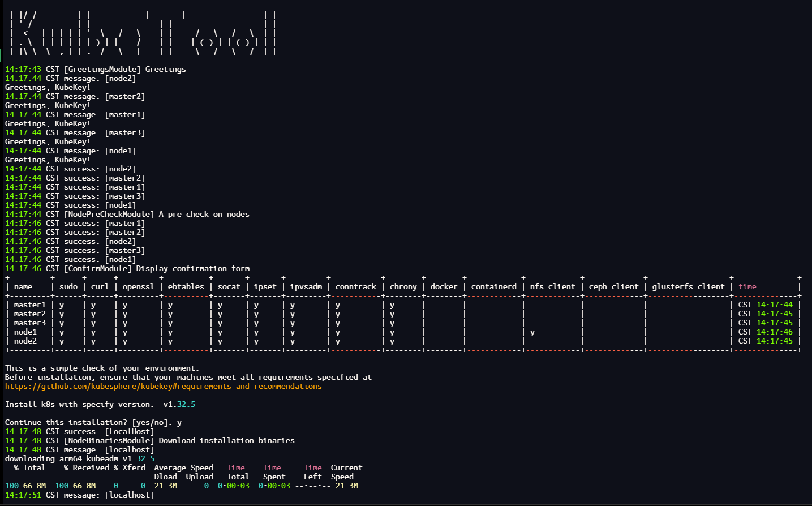Click the 'Continue this installation?' prompt line

click(x=93, y=422)
